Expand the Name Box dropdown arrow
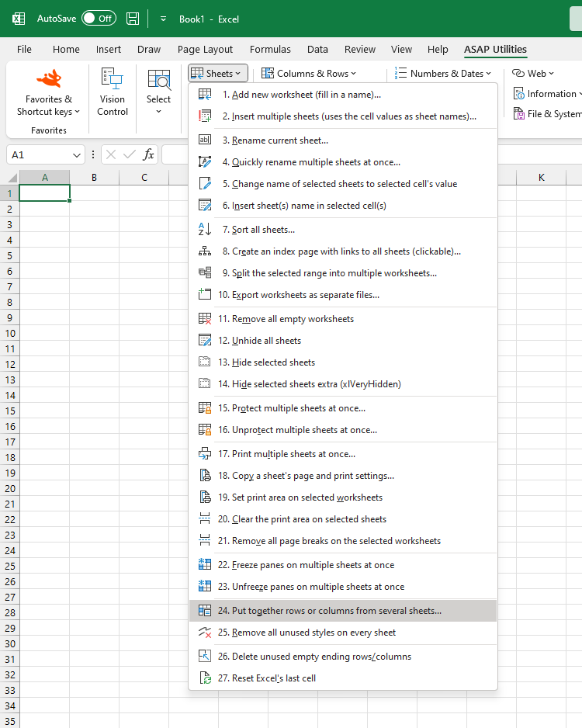The image size is (582, 728). tap(77, 155)
